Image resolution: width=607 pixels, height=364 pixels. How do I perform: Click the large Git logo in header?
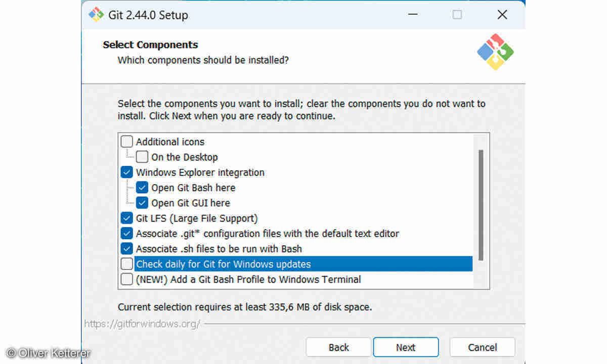495,52
